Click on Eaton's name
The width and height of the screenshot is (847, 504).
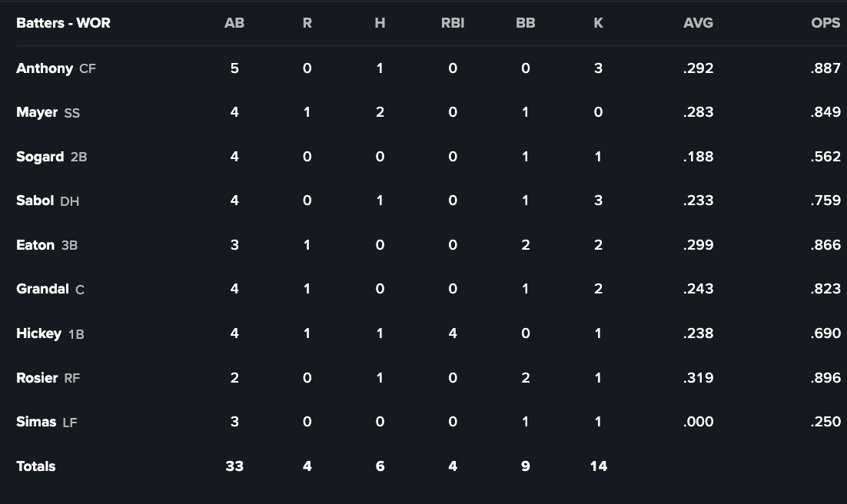[x=35, y=245]
